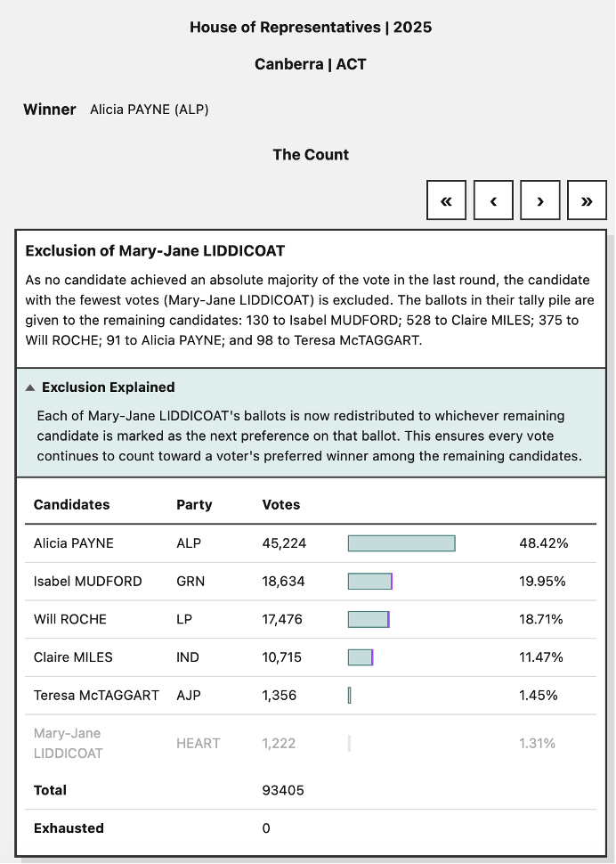Click Teresa McTAGGART's AJP party label
This screenshot has height=864, width=616.
(189, 696)
